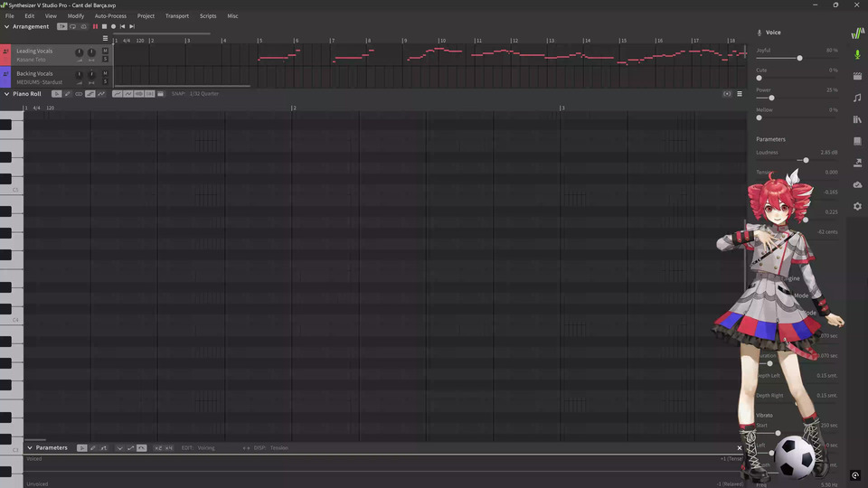Click the record circle button
Image resolution: width=868 pixels, height=488 pixels.
114,26
